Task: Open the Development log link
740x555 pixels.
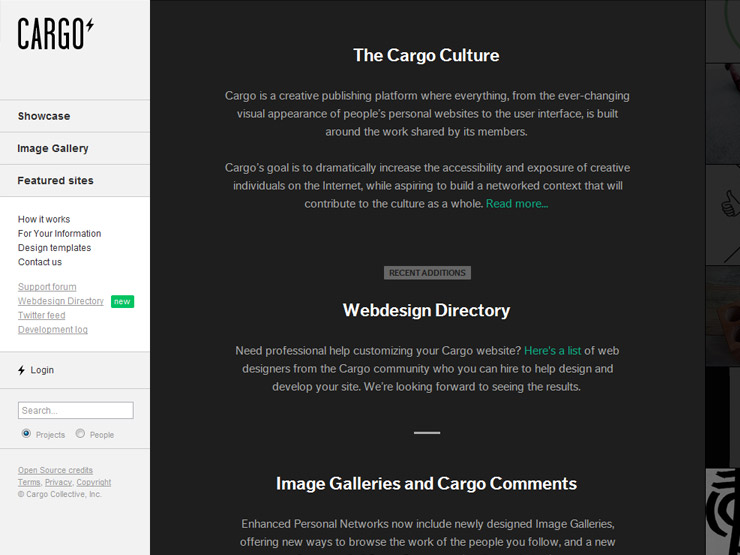Action: 53,329
